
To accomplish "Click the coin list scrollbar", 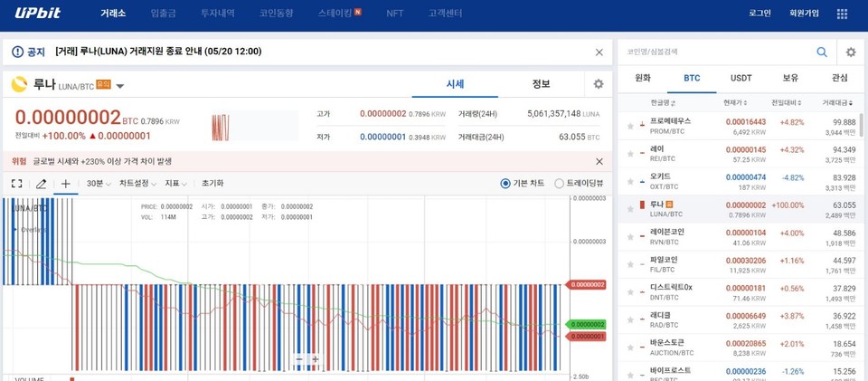I will point(862,125).
